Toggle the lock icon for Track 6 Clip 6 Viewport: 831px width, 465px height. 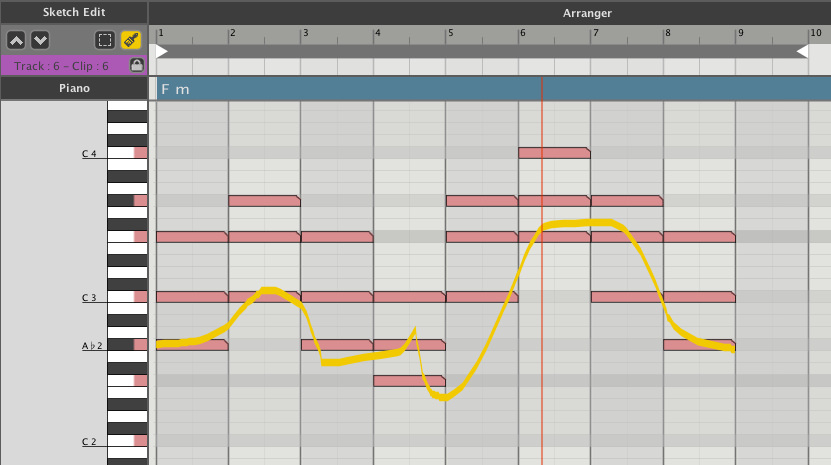137,65
